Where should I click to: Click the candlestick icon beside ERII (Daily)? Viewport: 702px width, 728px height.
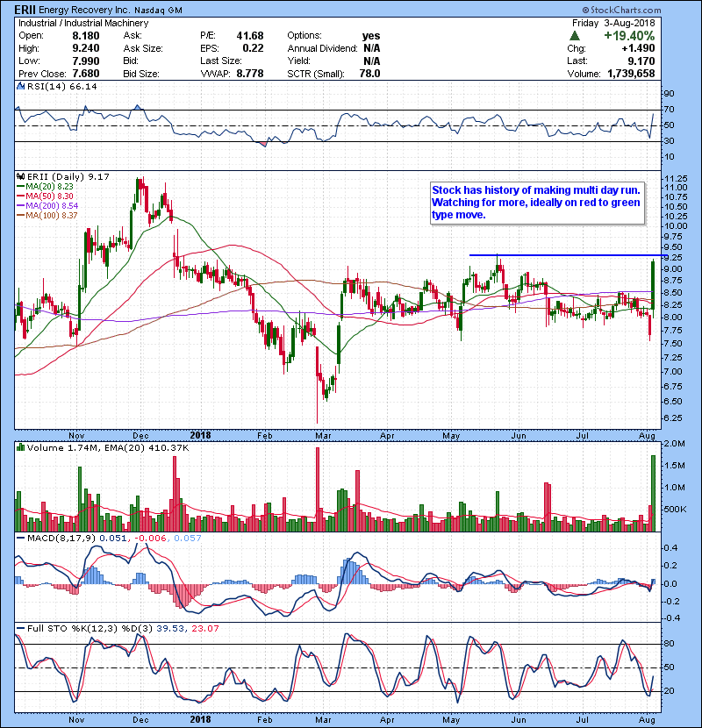(20, 177)
